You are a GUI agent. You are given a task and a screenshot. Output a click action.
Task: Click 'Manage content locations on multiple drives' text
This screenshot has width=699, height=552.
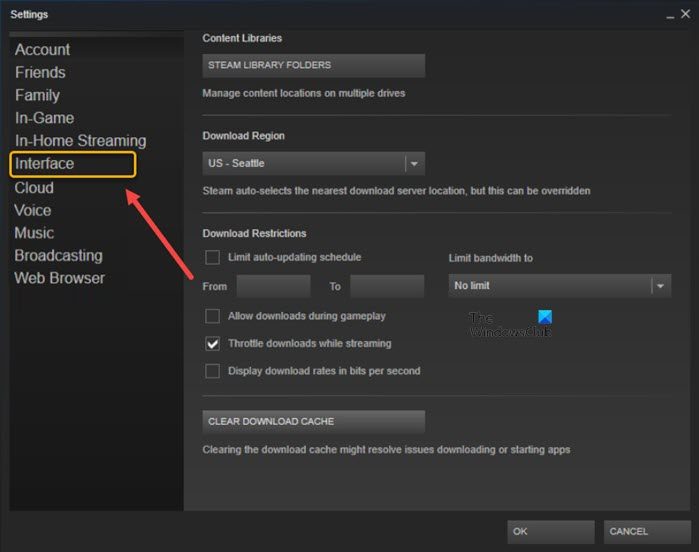(x=304, y=93)
